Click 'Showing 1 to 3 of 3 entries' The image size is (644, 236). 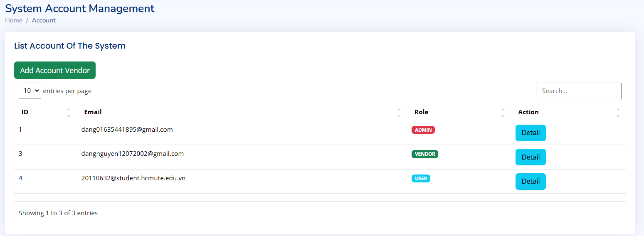58,213
